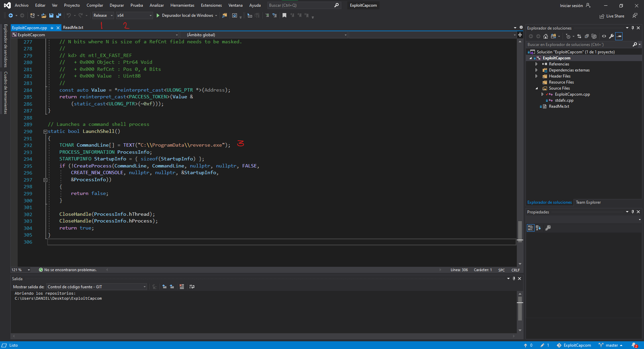Open pending changes filter clock icon
Screen dimensions: 644x349
click(x=568, y=36)
